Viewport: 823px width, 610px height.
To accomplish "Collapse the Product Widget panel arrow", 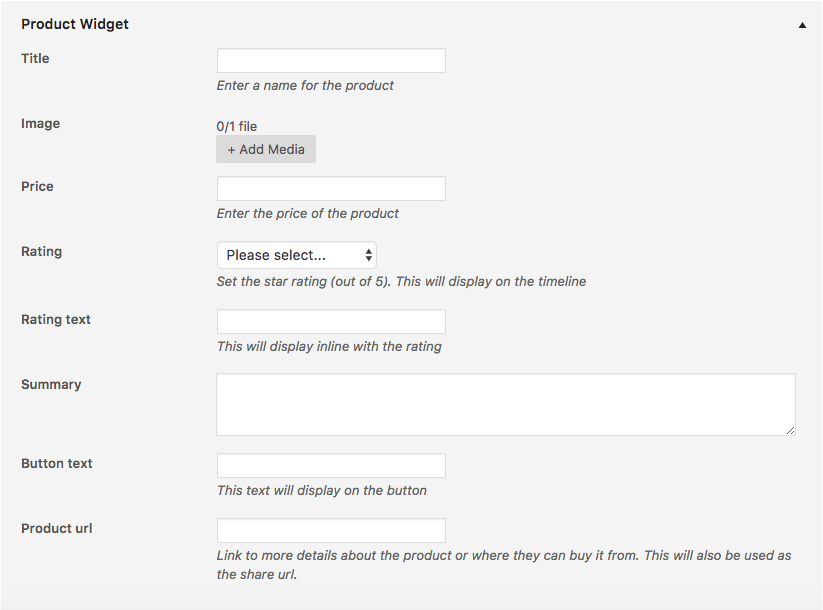I will coord(802,25).
